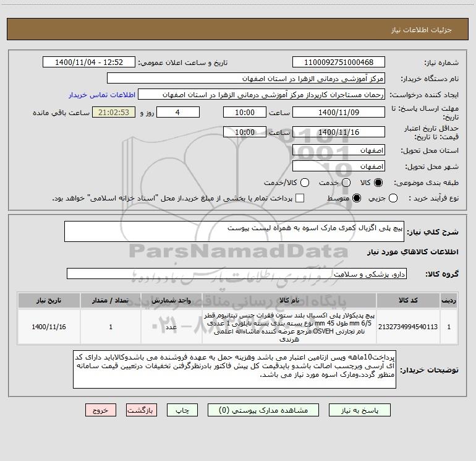Screen dimensions: 476x461
Task: Click the buyer organization name field
Action: point(246,79)
